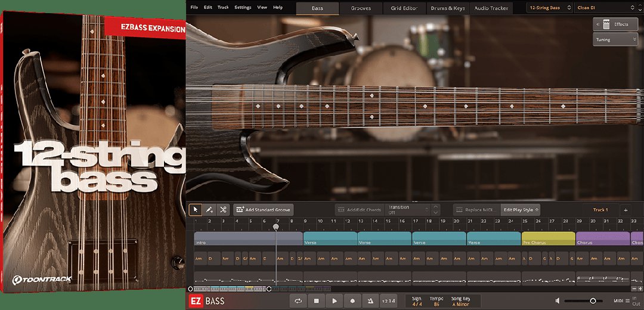Adjust the master volume slider
The width and height of the screenshot is (644, 310).
(x=593, y=302)
